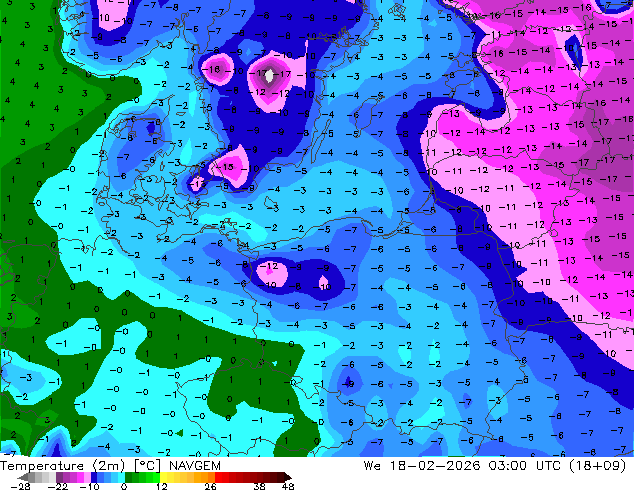This screenshot has width=634, height=490.
Task: Click the dark purple swatch in legend bar
Action: click(59, 477)
